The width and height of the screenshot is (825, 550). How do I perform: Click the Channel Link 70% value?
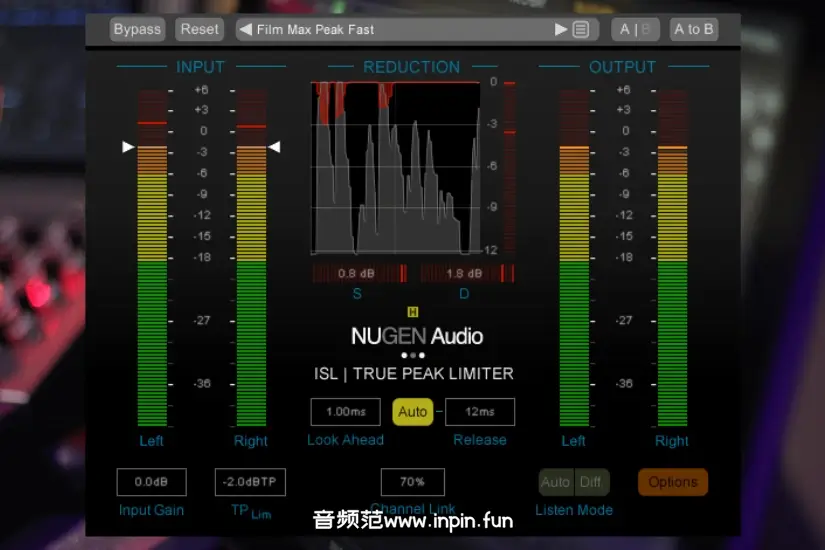click(412, 482)
